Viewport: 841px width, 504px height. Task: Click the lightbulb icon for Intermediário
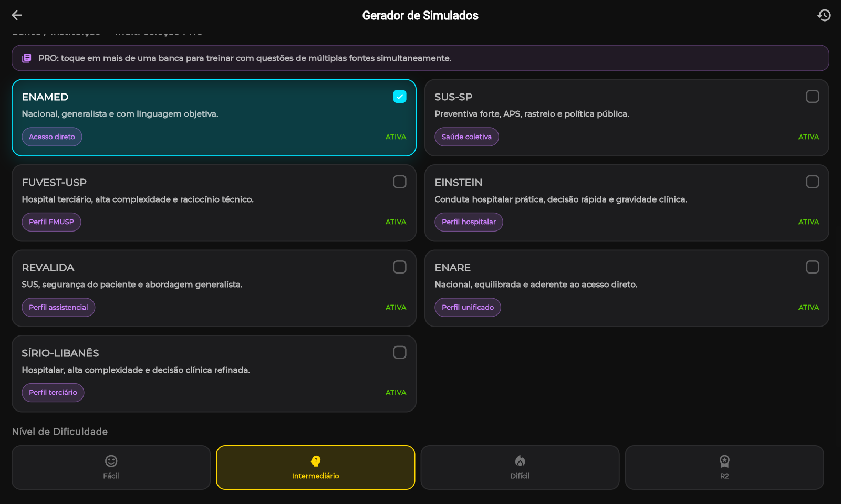pos(315,461)
